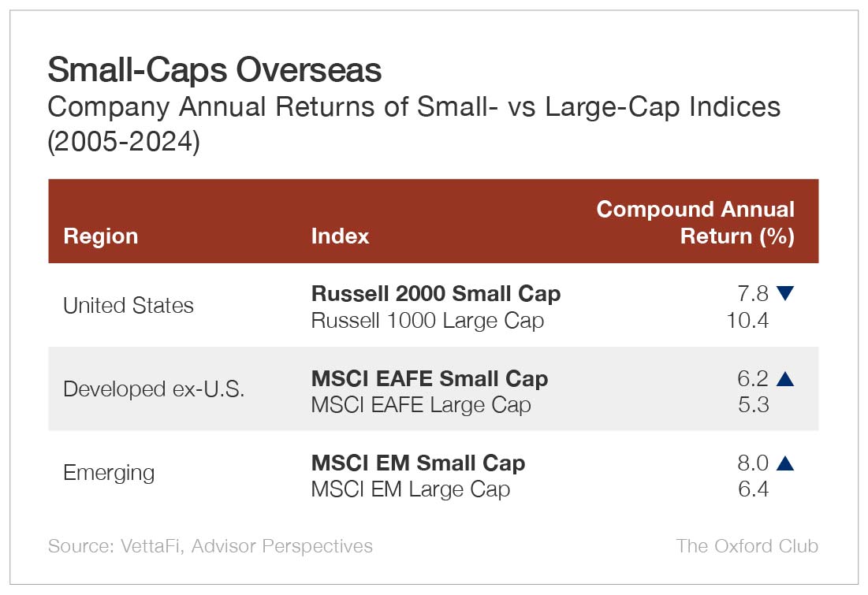Viewport: 868px width, 595px height.
Task: Select the "Small-Caps Overseas" title
Action: 214,71
